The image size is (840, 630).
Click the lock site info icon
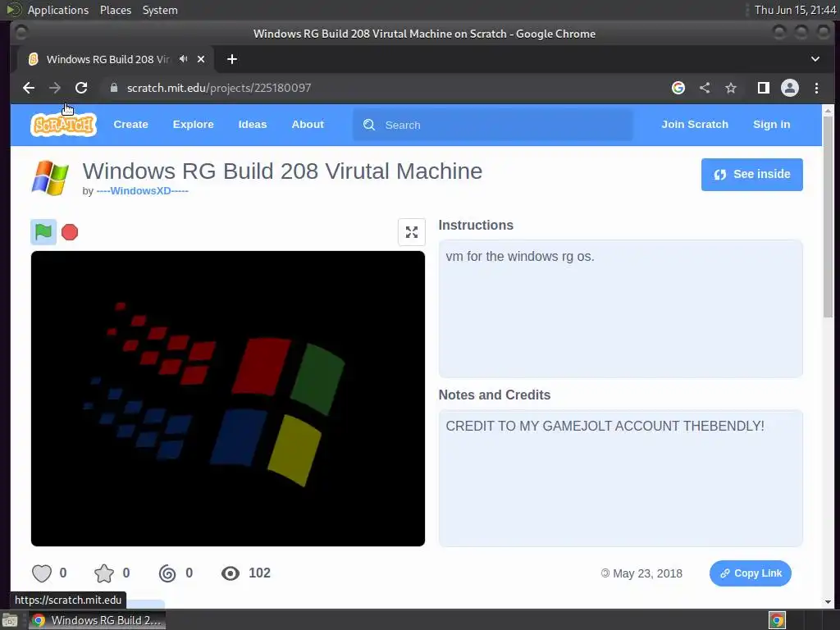(113, 88)
